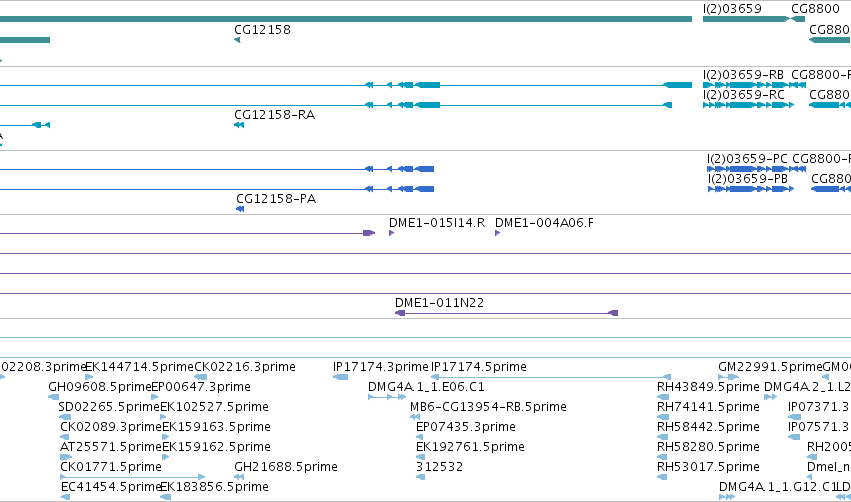The height and width of the screenshot is (502, 851).
Task: Select the IP17174.5prime EST label
Action: (x=478, y=367)
